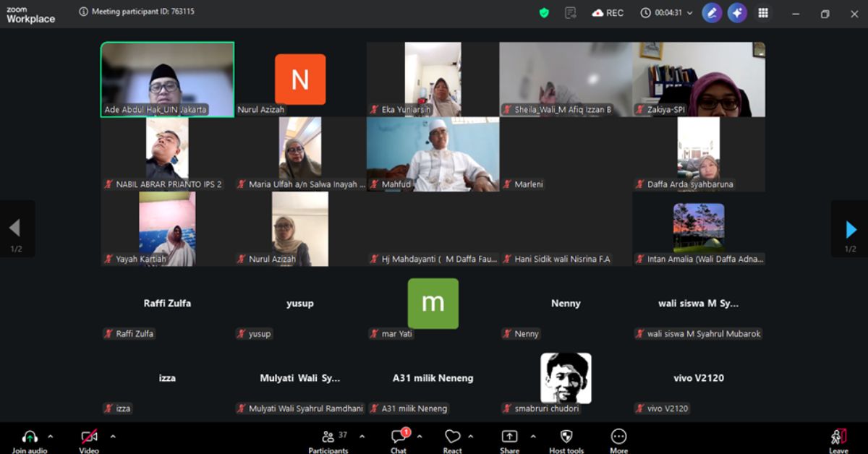Open the AI Companion sparkle icon
The height and width of the screenshot is (454, 868).
tap(737, 13)
